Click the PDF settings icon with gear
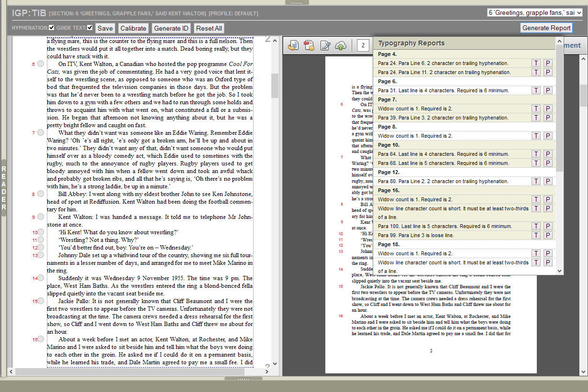The width and height of the screenshot is (588, 392). pos(309,45)
